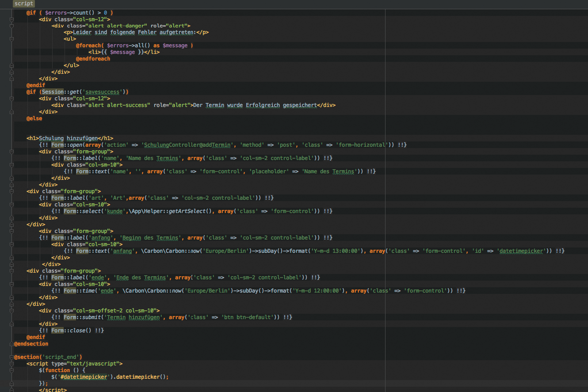Click the @foreach directive
The image size is (588, 392).
coord(88,46)
